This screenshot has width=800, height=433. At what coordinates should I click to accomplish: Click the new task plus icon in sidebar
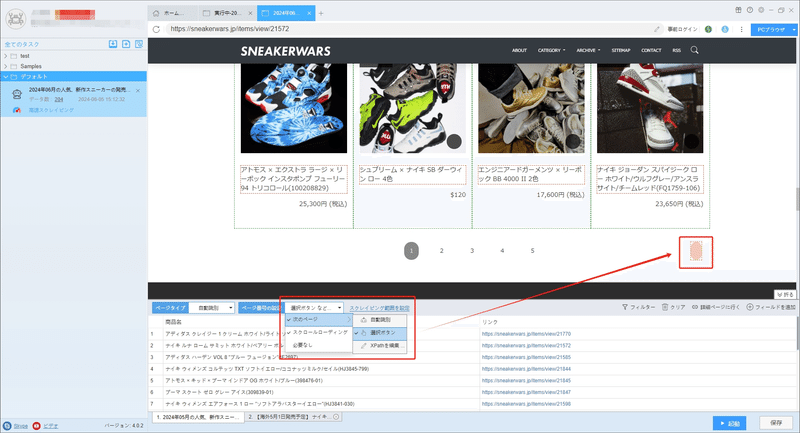(x=126, y=44)
